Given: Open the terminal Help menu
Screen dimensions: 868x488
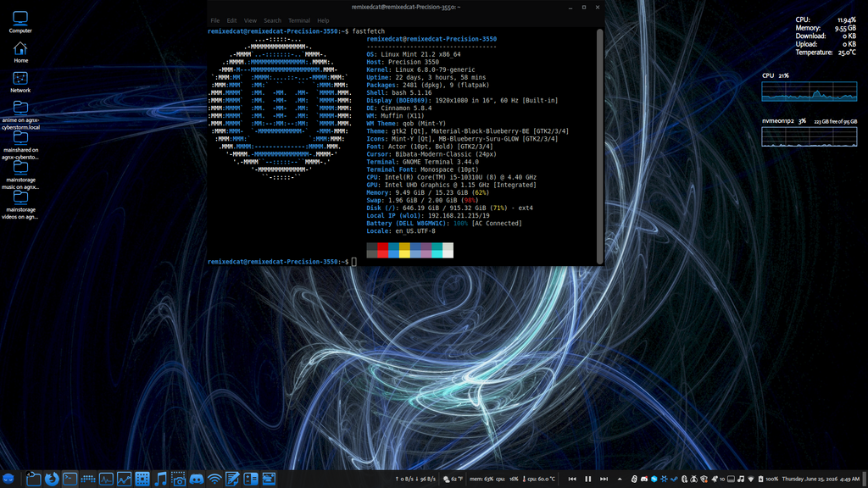Looking at the screenshot, I should [x=323, y=20].
